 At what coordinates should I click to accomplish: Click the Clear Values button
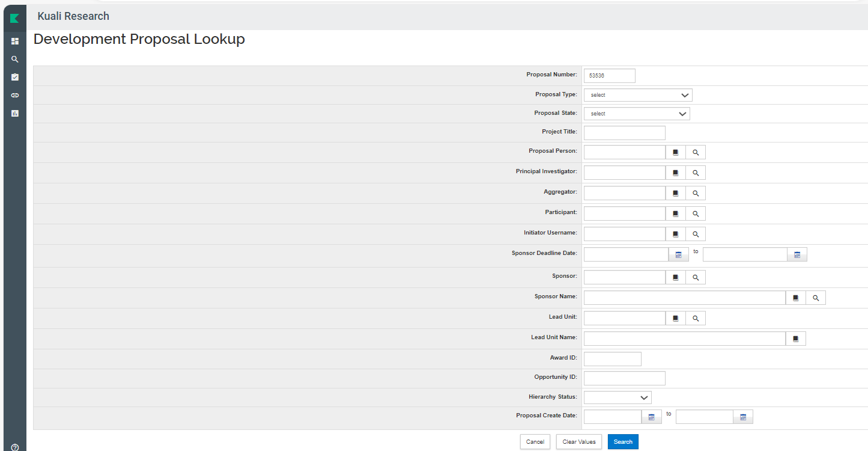pyautogui.click(x=579, y=442)
